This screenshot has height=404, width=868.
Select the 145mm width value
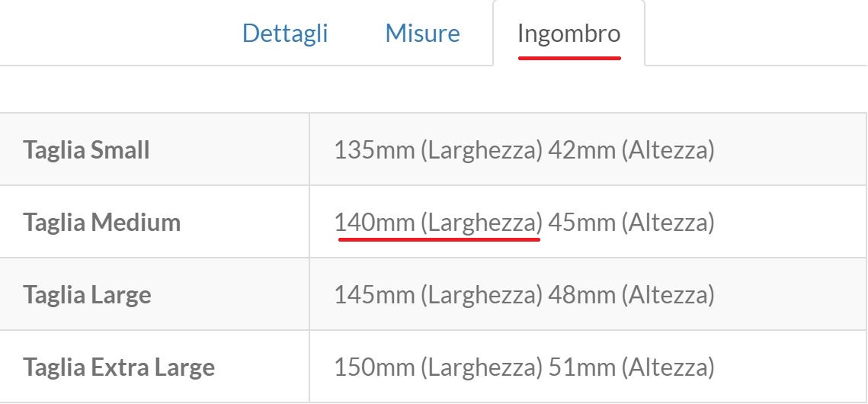click(374, 295)
